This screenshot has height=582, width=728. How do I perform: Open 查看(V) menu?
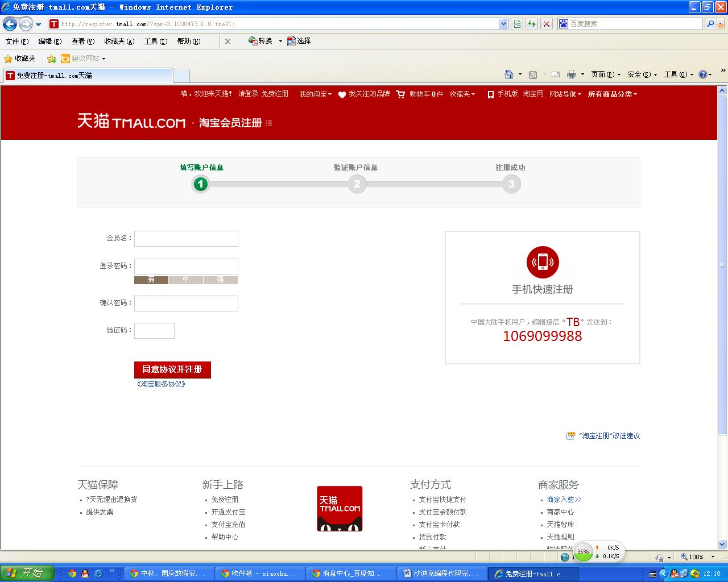pos(83,41)
